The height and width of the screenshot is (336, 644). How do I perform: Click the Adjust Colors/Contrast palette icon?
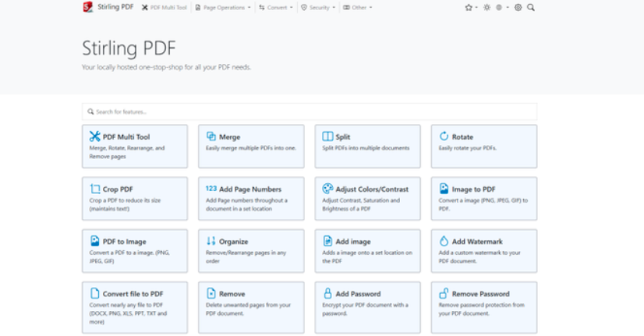pyautogui.click(x=327, y=189)
